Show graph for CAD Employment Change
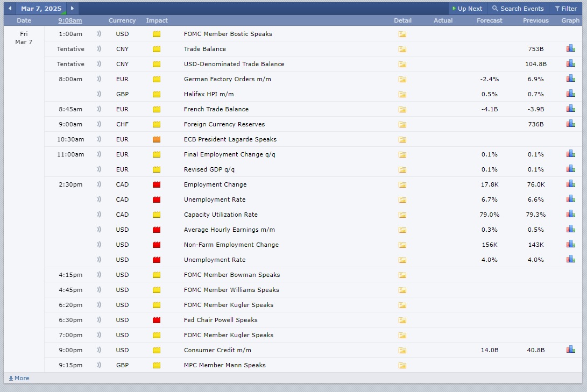587x392 pixels. 570,184
